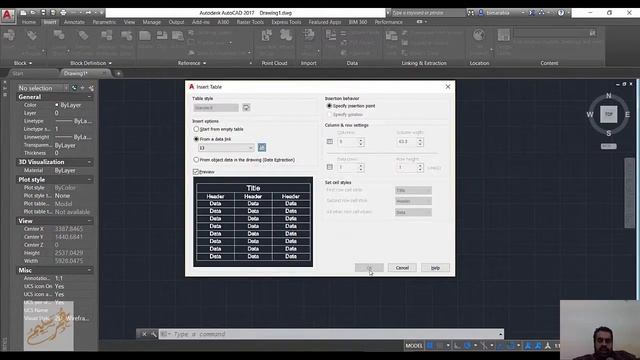Expand the Block ribbon panel
640x360 pixels.
(x=23, y=63)
